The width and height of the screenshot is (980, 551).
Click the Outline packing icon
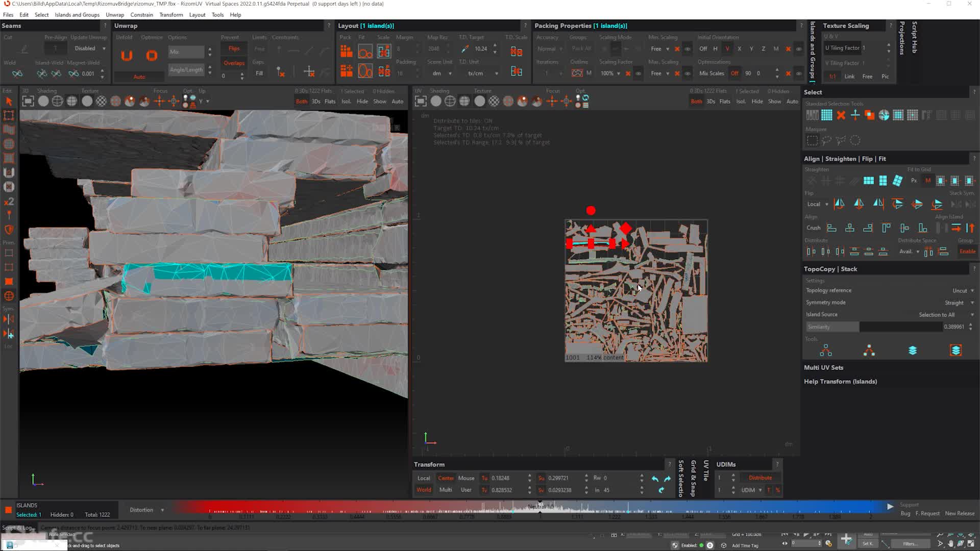(x=577, y=73)
